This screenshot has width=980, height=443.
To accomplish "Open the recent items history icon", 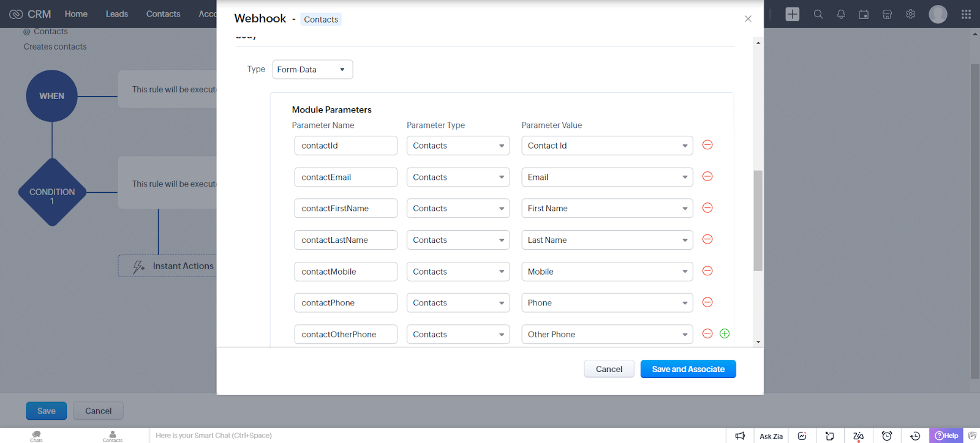I will click(x=915, y=436).
